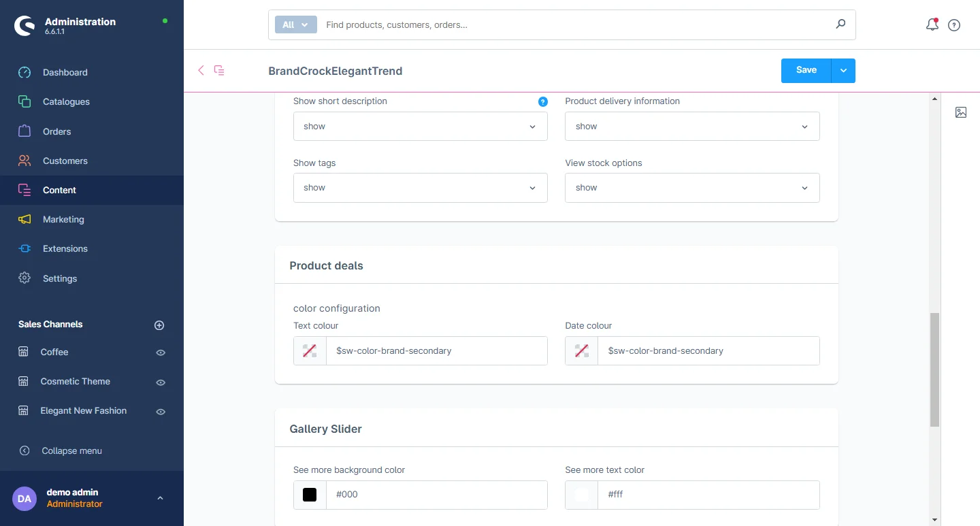
Task: Click the search magnifier icon
Action: (x=840, y=24)
